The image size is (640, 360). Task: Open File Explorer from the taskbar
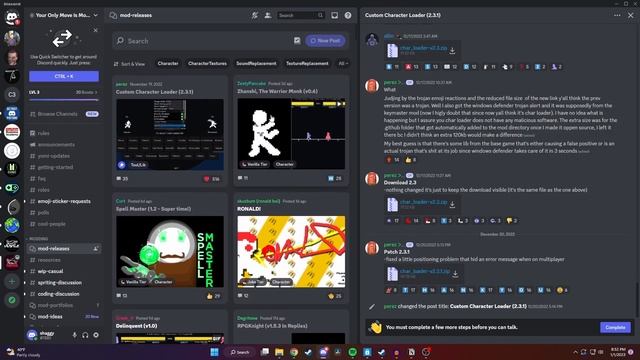coord(279,352)
